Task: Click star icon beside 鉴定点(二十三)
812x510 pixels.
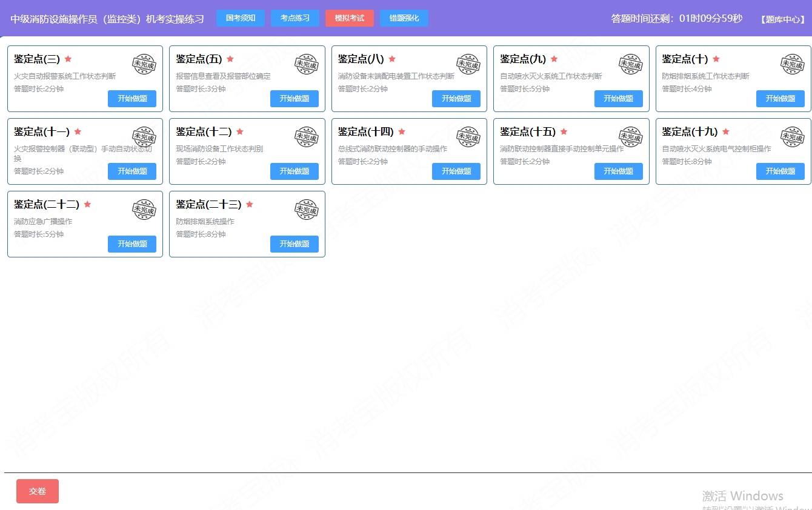Action: coord(250,204)
